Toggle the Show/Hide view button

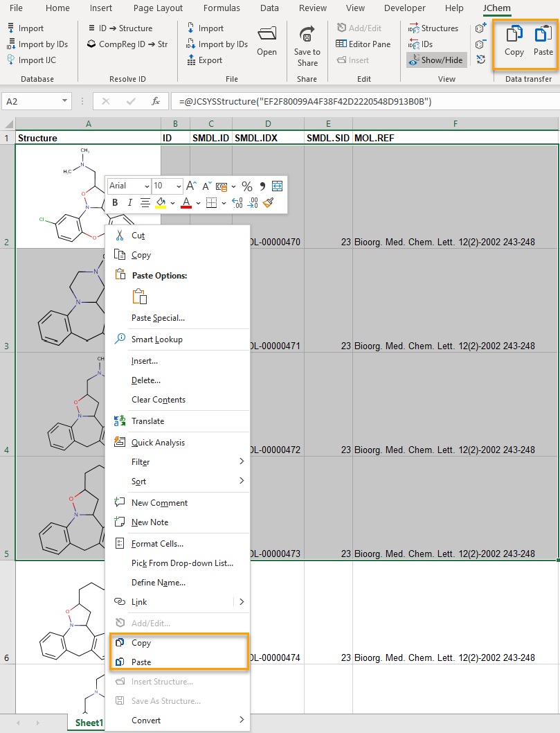[436, 60]
